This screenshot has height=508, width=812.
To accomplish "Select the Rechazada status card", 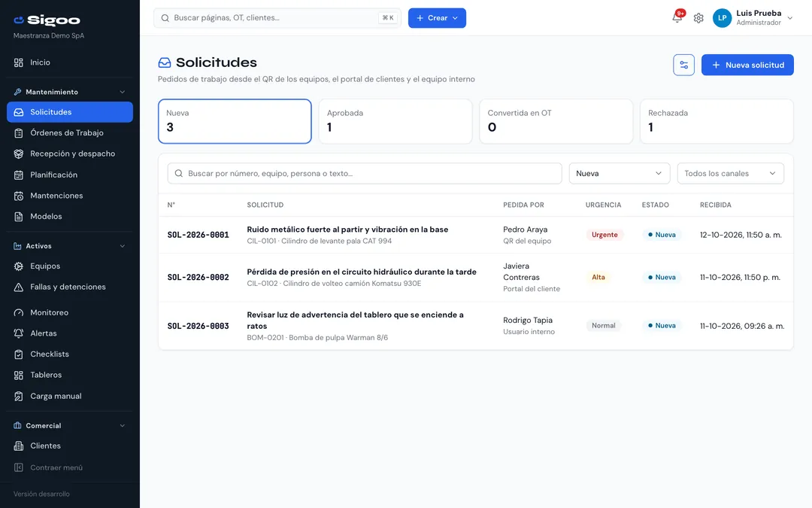I will pyautogui.click(x=717, y=121).
